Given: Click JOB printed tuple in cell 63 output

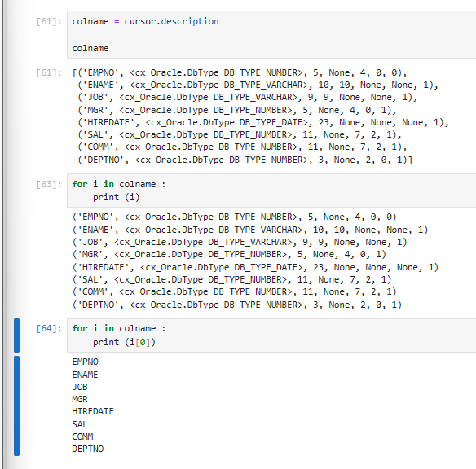Looking at the screenshot, I should coord(240,242).
